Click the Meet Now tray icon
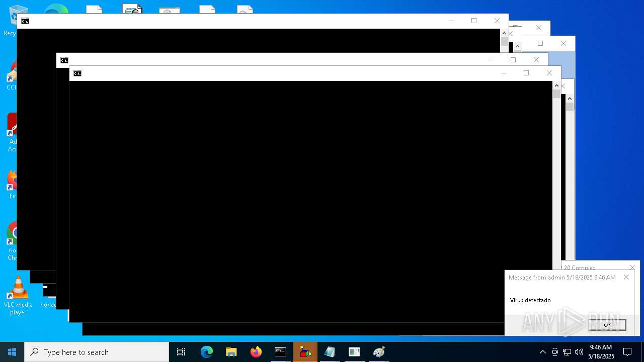644x362 pixels. 555,352
